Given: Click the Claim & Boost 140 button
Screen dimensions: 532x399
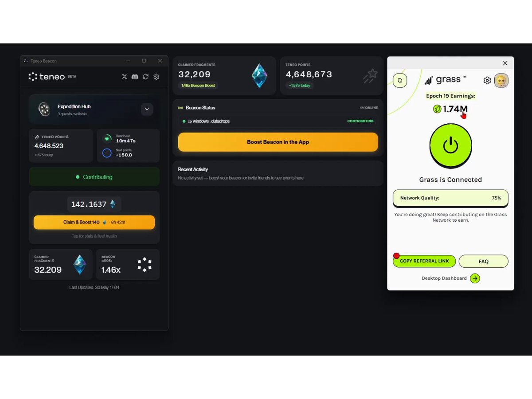Looking at the screenshot, I should pos(94,222).
